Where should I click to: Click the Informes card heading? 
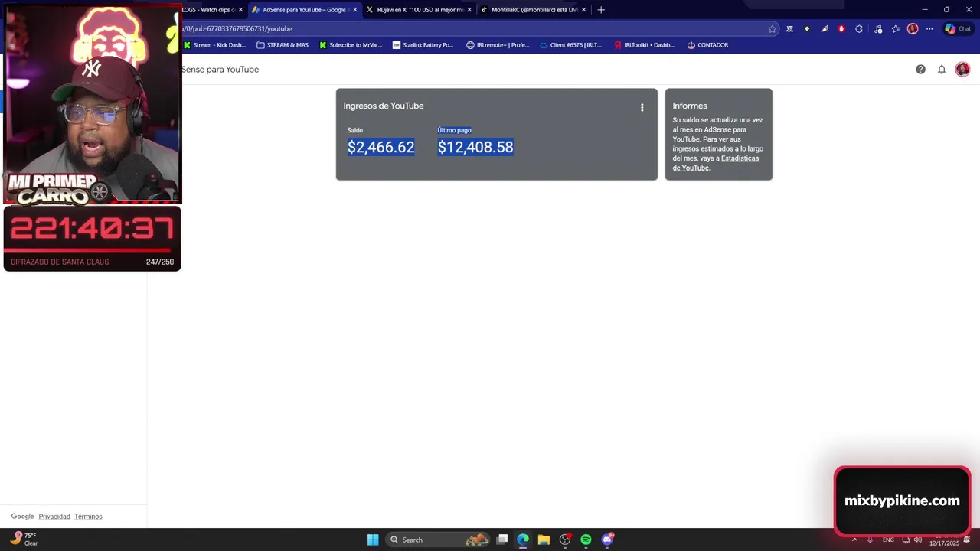(690, 106)
